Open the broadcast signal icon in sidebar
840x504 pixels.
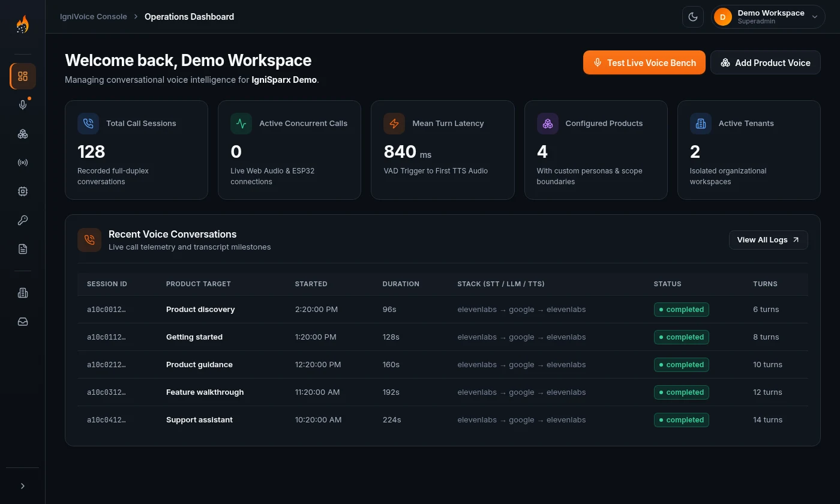[23, 163]
